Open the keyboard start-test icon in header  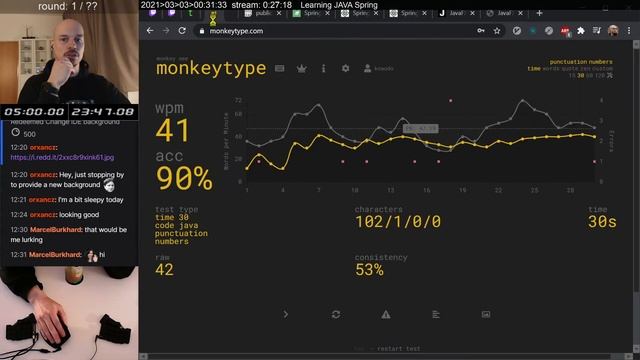280,69
